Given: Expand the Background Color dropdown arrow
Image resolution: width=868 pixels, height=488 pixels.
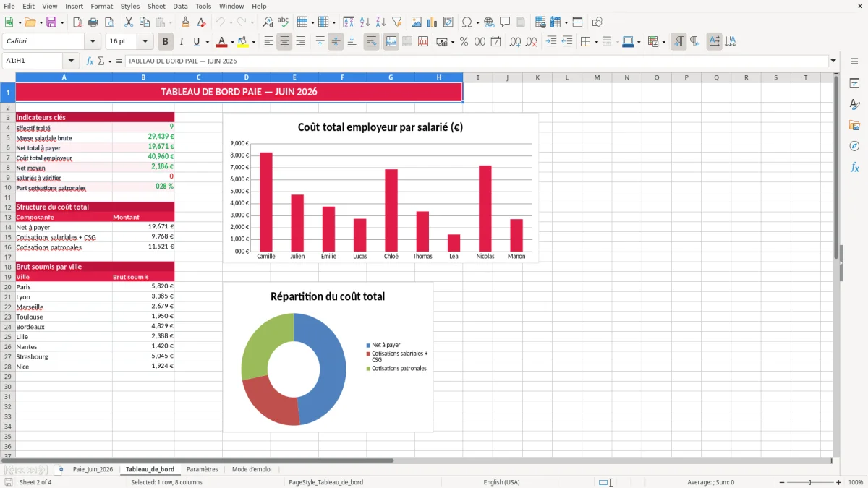Looking at the screenshot, I should click(253, 42).
